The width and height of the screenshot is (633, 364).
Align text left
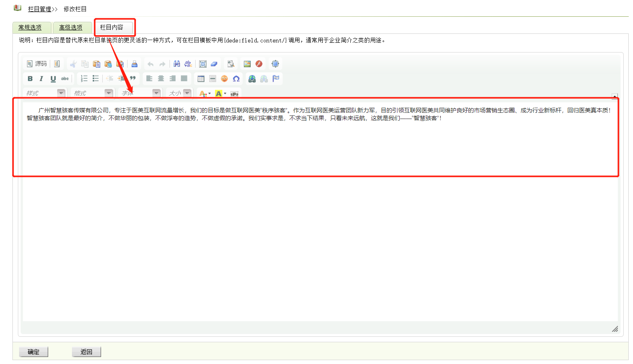[x=149, y=79]
